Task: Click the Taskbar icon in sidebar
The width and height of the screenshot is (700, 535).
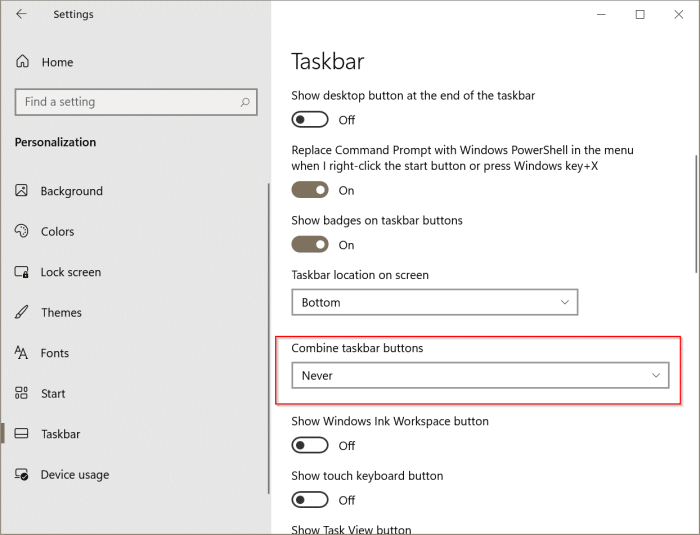Action: (x=21, y=434)
